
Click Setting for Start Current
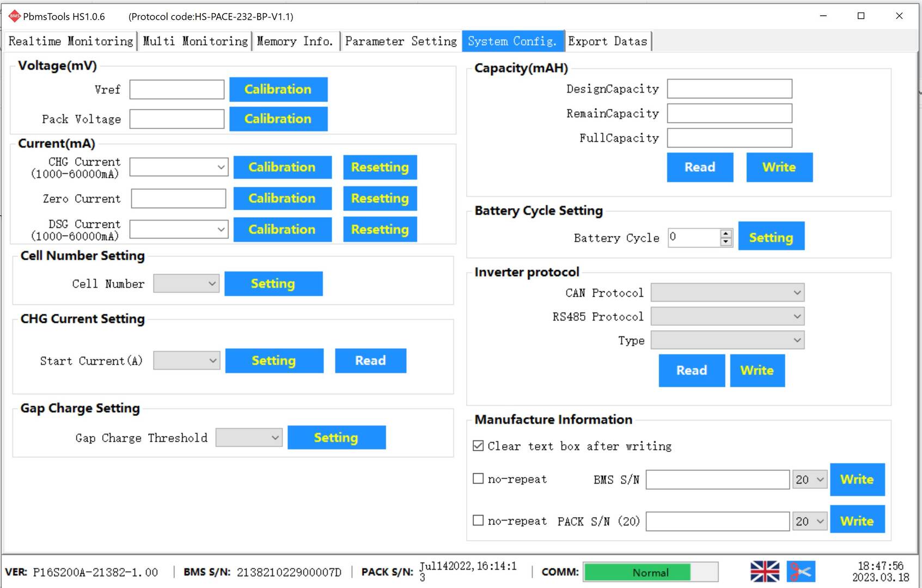pos(274,360)
